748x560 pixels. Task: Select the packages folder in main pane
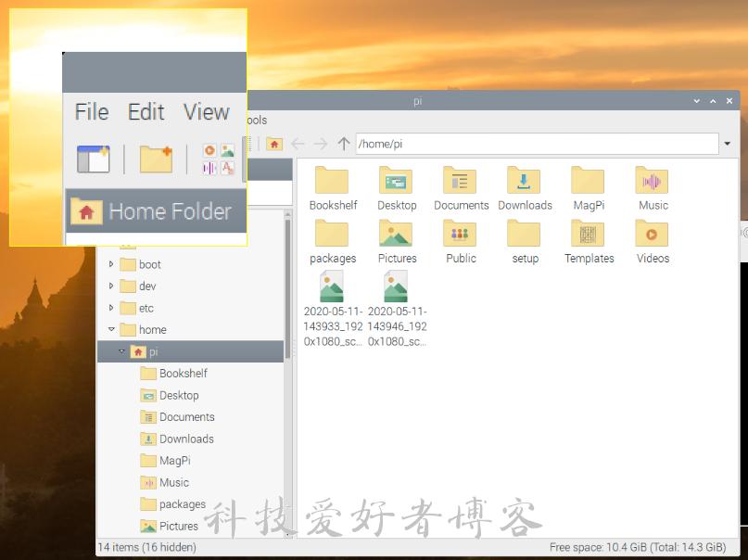click(x=333, y=242)
